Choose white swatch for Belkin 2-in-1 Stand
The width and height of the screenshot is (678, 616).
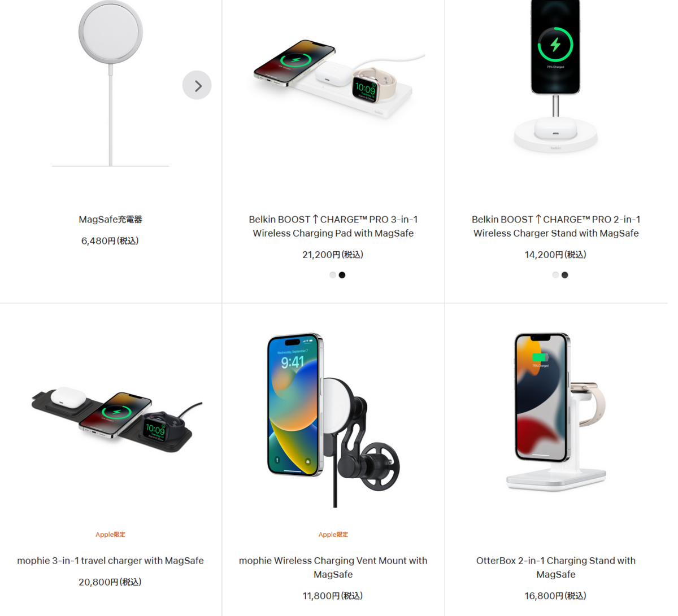pos(555,275)
